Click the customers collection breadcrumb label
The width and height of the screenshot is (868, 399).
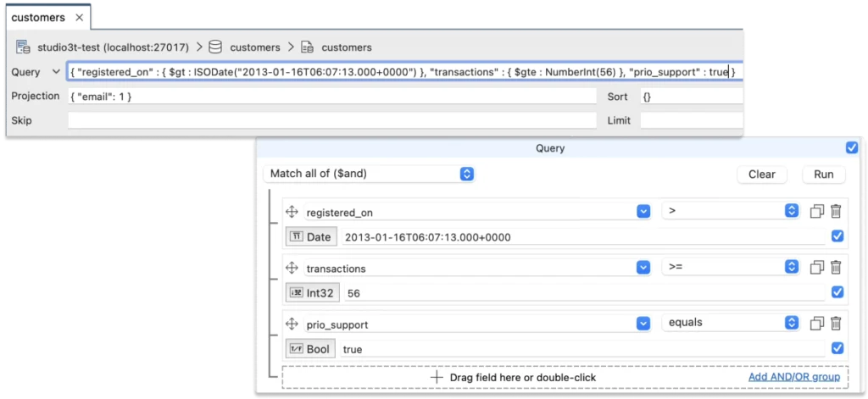tap(347, 47)
